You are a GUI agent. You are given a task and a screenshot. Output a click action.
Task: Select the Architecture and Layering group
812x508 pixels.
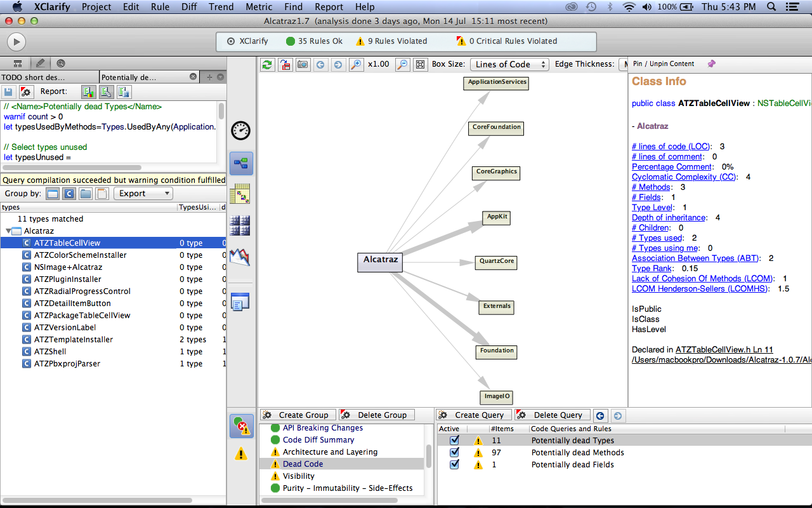[x=330, y=451]
